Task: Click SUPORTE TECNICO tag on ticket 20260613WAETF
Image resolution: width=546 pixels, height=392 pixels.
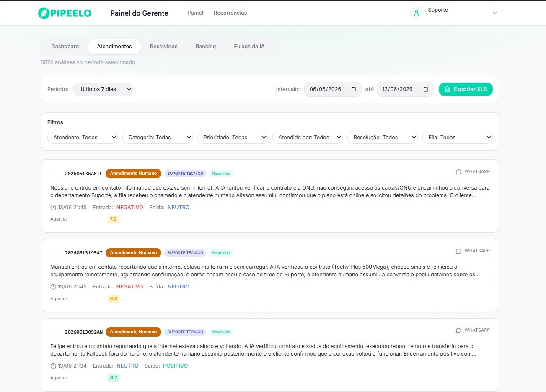Action: pyautogui.click(x=185, y=174)
